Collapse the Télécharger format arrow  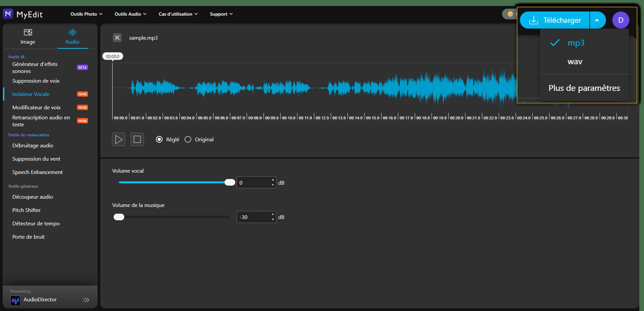point(597,20)
